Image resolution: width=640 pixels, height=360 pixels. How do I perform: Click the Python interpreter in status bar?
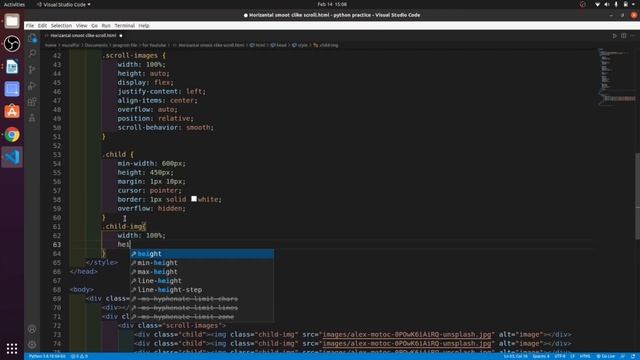(x=47, y=356)
